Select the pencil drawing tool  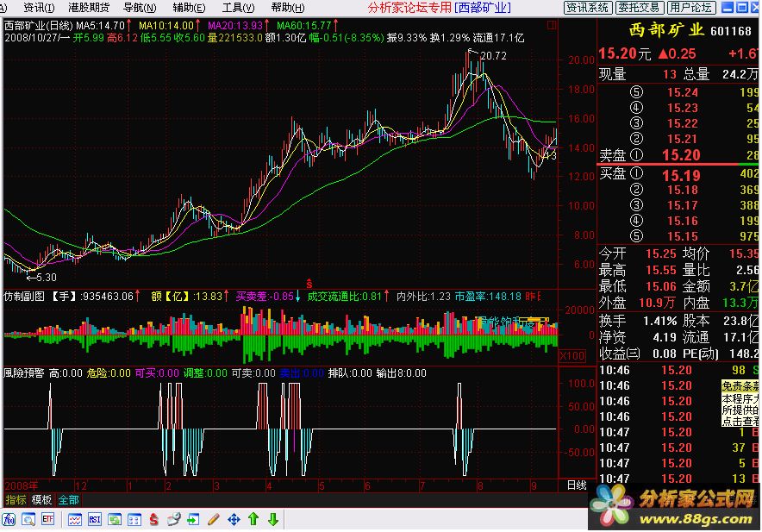click(x=213, y=519)
